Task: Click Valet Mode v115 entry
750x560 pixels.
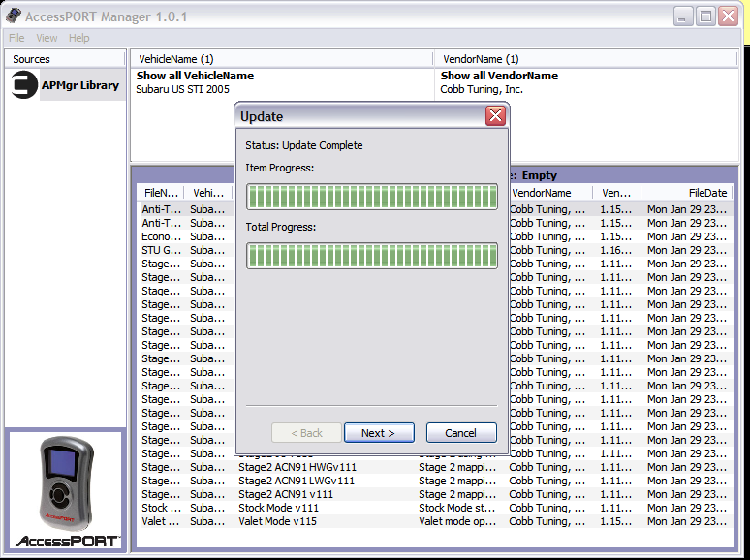Action: [x=277, y=521]
